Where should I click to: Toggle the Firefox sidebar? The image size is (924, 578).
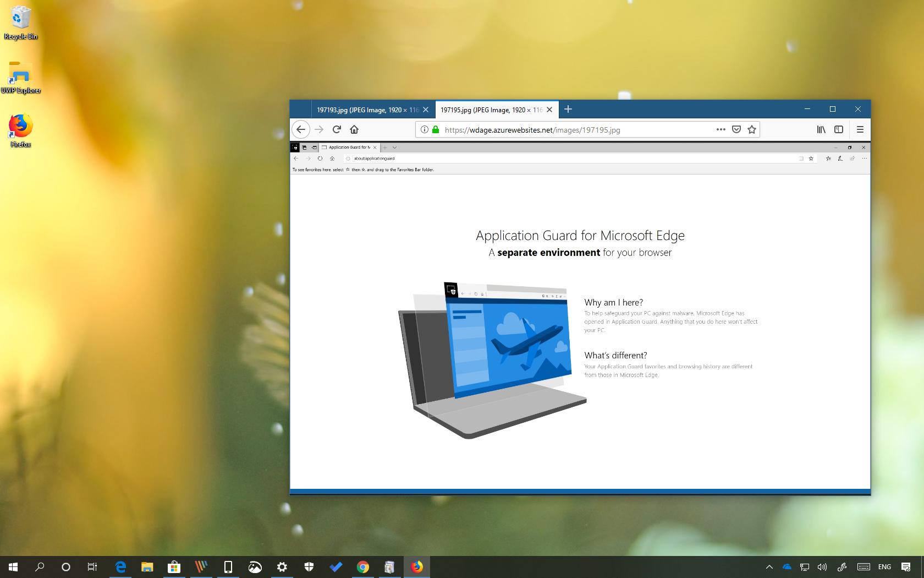839,129
